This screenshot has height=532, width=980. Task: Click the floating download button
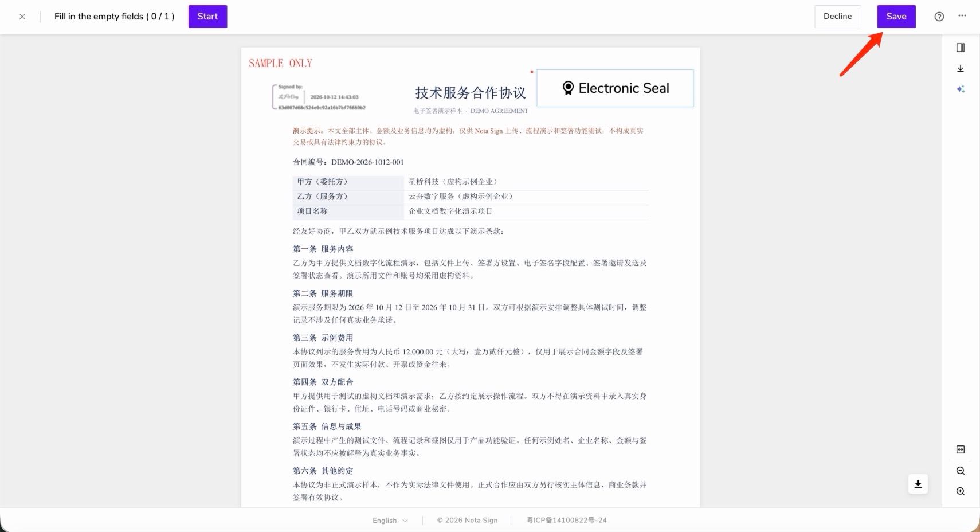918,484
